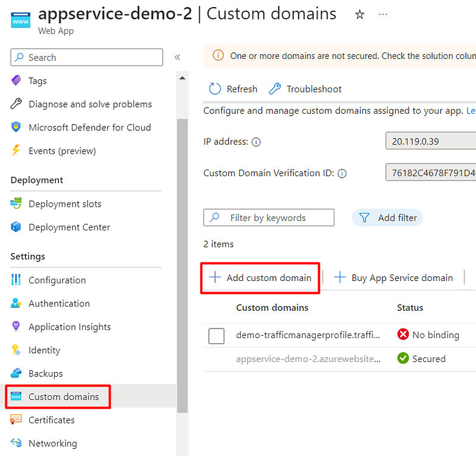Check the demo-trafficmanagerprofile row checkbox
476x456 pixels.
(x=217, y=336)
